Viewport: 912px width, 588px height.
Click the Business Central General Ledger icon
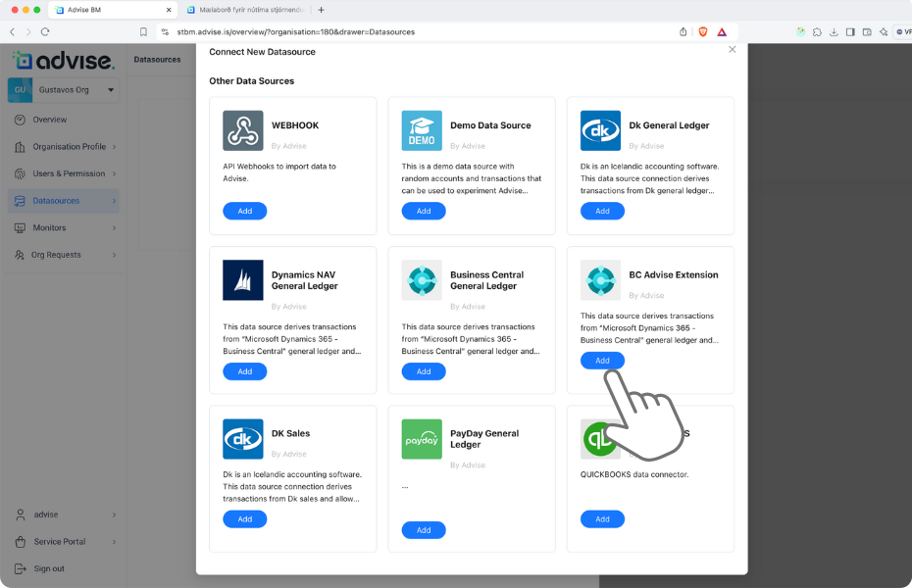(x=422, y=280)
